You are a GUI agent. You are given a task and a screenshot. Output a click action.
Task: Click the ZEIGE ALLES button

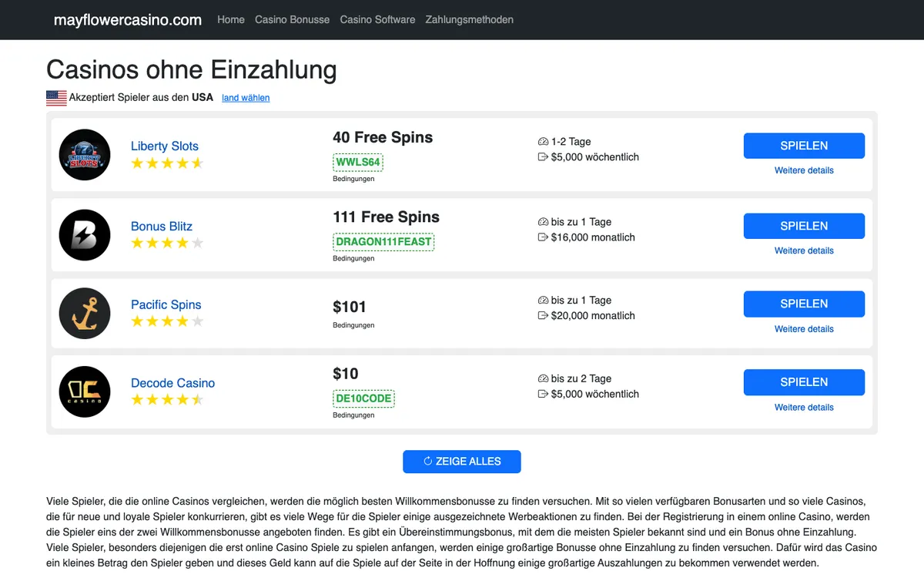coord(462,462)
